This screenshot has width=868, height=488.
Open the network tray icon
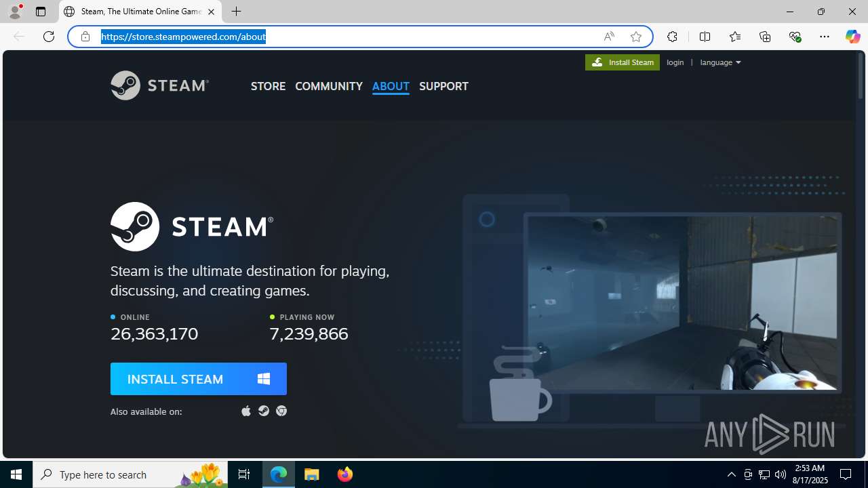[764, 474]
